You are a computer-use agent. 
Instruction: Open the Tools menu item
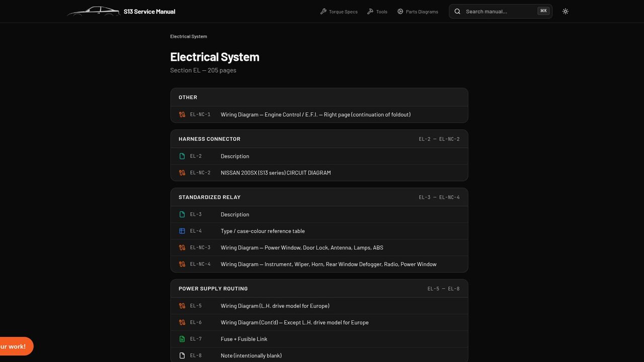pyautogui.click(x=377, y=12)
